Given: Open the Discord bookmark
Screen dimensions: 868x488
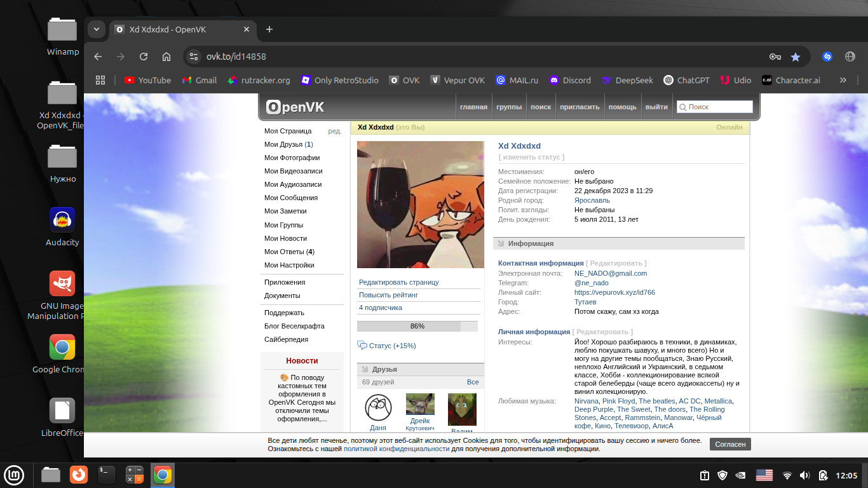Looking at the screenshot, I should click(569, 80).
